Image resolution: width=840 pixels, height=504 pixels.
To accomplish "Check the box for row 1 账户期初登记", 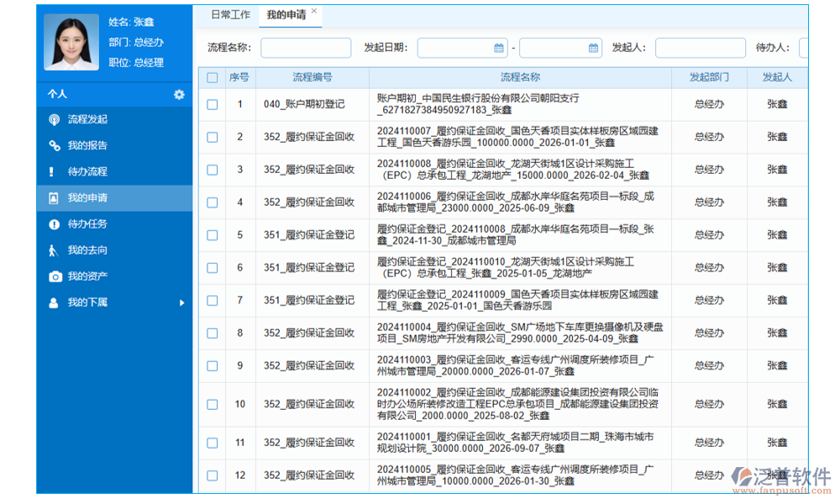I will point(213,104).
